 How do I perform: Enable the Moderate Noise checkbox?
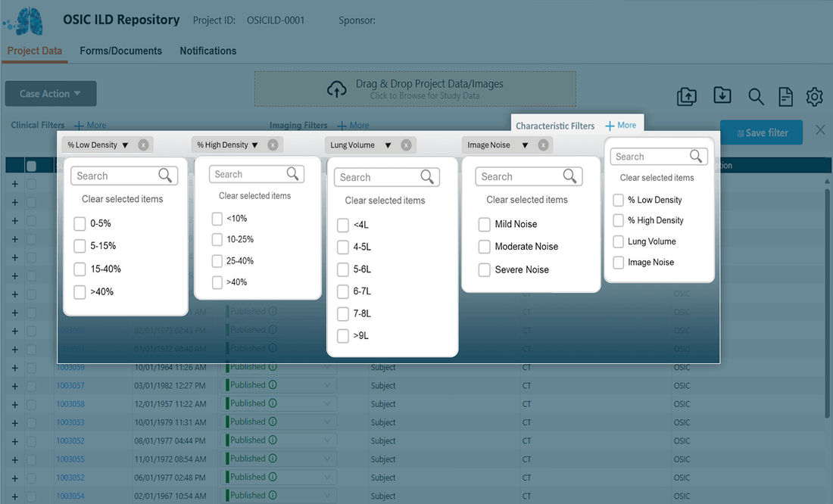point(485,247)
